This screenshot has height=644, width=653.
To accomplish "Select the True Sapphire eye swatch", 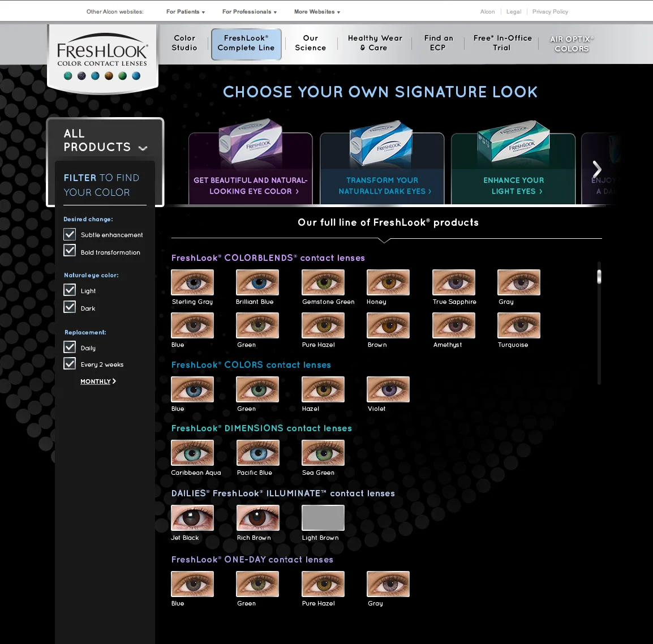I will [454, 282].
